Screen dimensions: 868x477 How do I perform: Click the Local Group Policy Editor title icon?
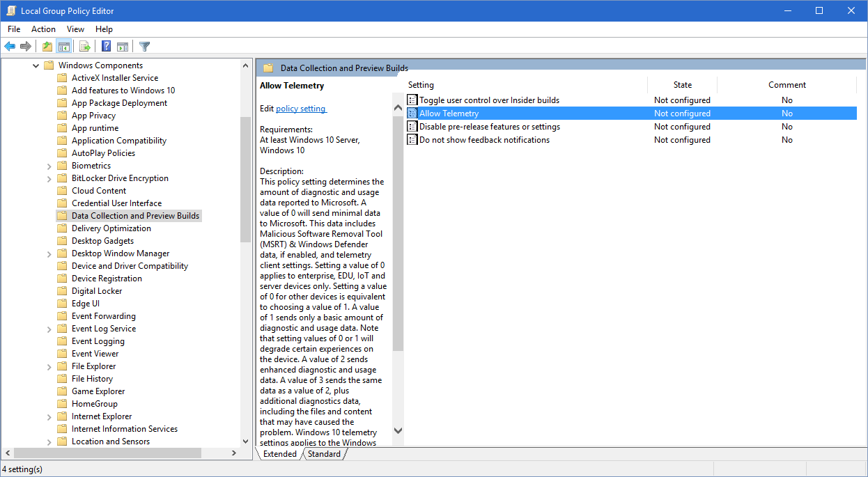[x=10, y=10]
